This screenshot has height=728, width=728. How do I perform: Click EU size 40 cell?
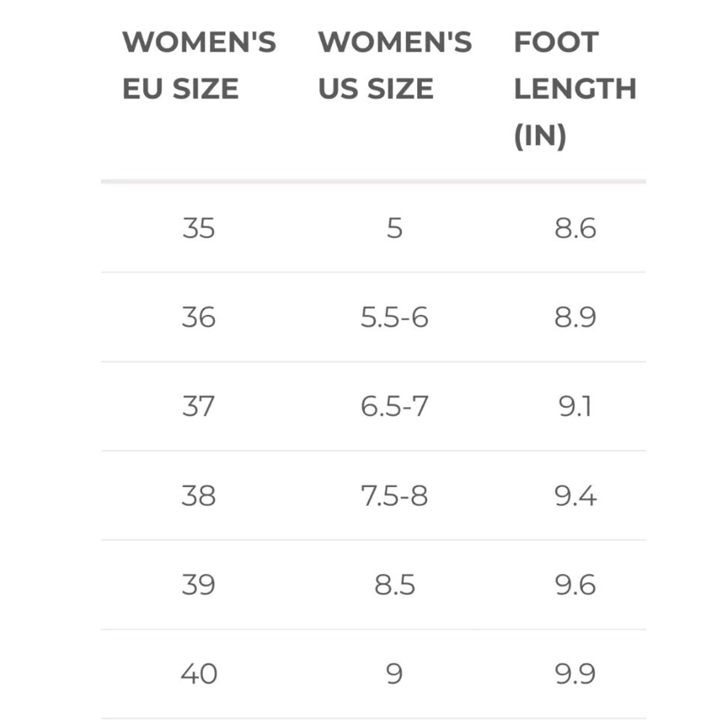coord(199,674)
